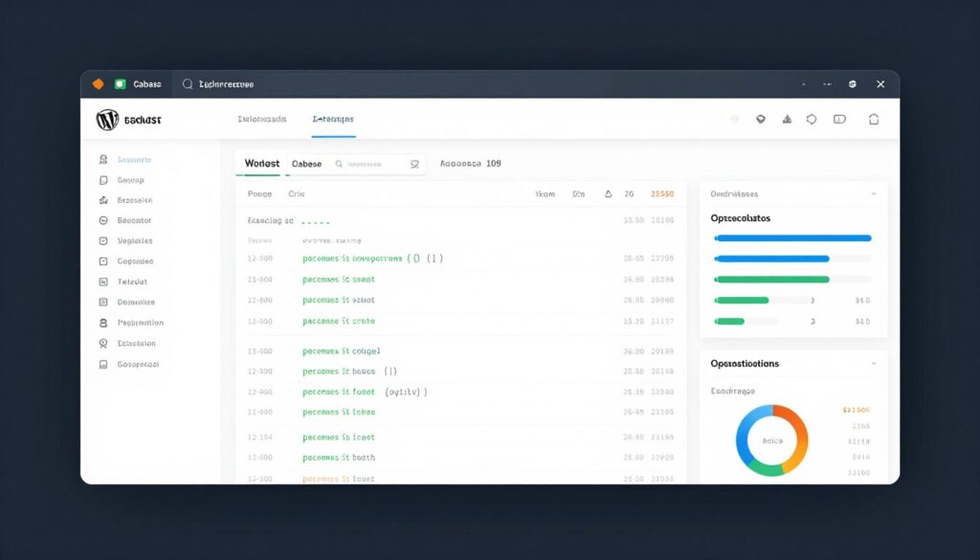
Task: Open the green link ending in inkae
Action: [x=339, y=412]
